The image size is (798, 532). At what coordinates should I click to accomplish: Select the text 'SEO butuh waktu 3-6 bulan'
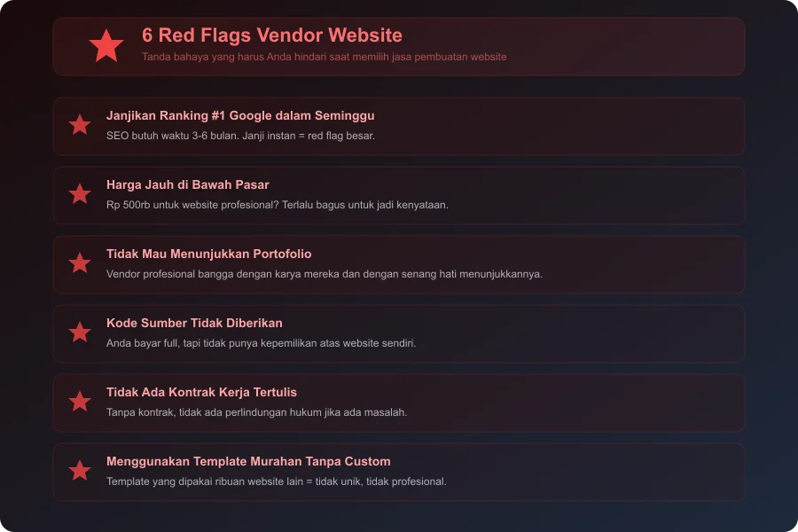pyautogui.click(x=240, y=136)
